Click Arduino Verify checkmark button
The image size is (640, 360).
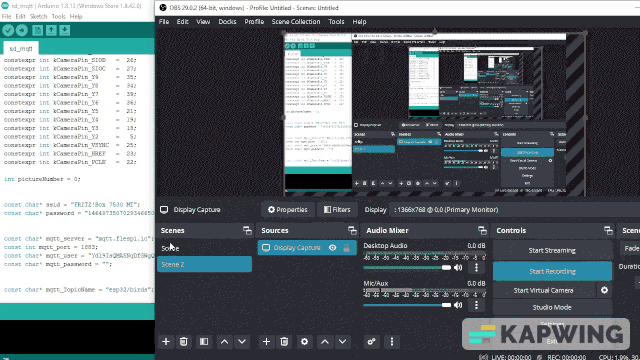pos(8,30)
